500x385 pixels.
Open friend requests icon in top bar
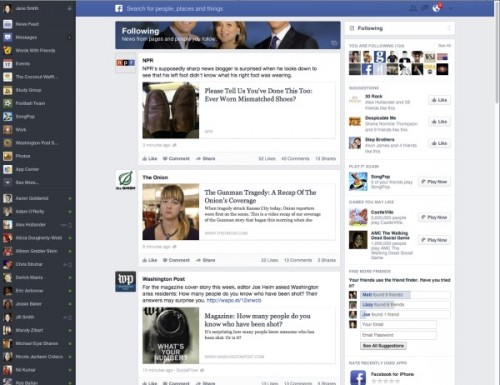click(413, 8)
